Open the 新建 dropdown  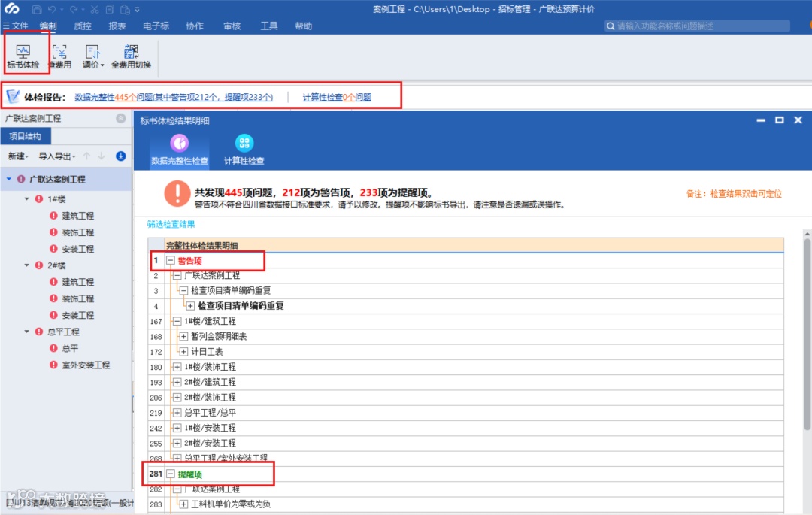[18, 156]
